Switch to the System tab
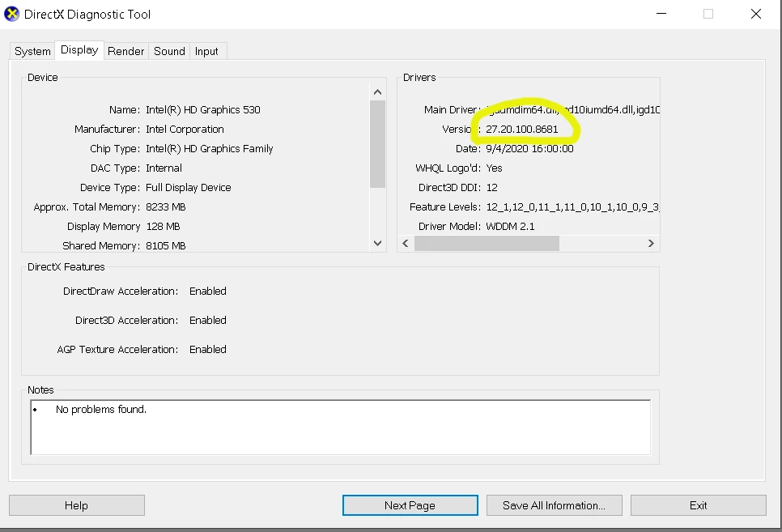Image resolution: width=782 pixels, height=532 pixels. point(32,51)
